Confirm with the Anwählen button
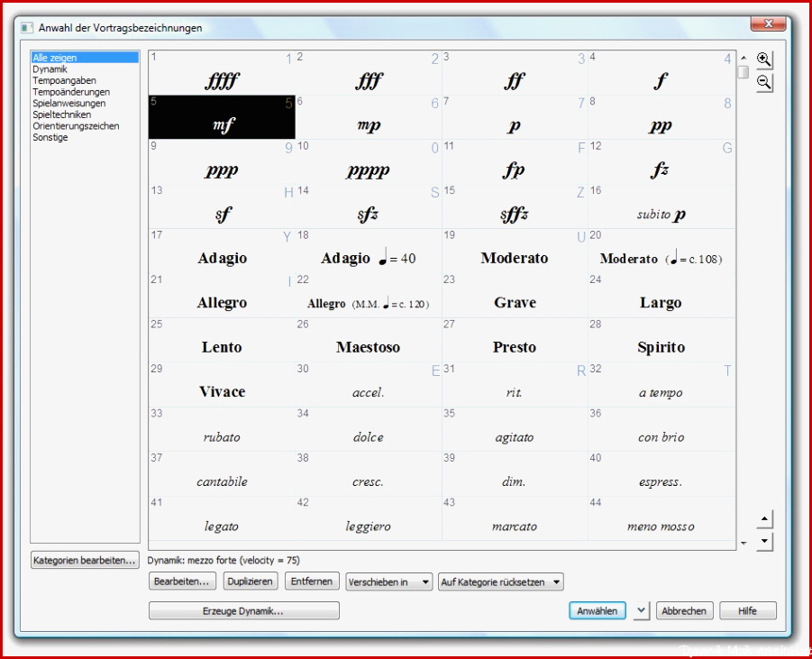This screenshot has height=659, width=812. (598, 611)
